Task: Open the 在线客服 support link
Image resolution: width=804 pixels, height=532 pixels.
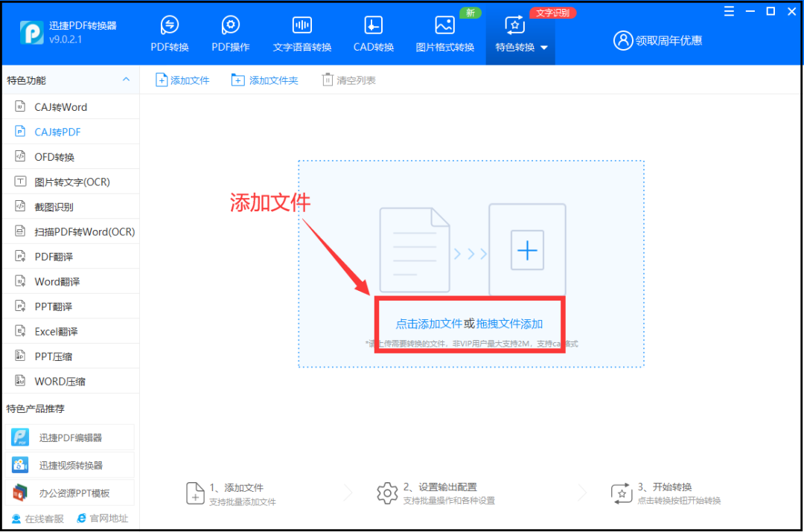Action: tap(38, 519)
